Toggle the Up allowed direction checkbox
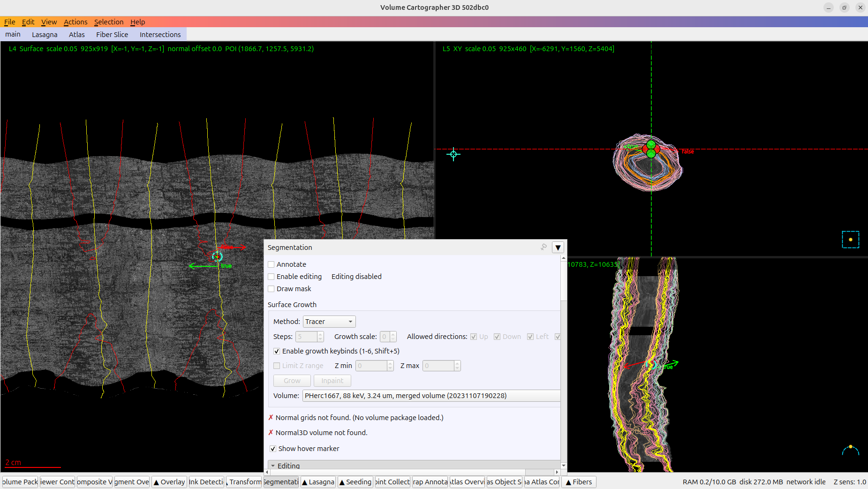 (474, 337)
